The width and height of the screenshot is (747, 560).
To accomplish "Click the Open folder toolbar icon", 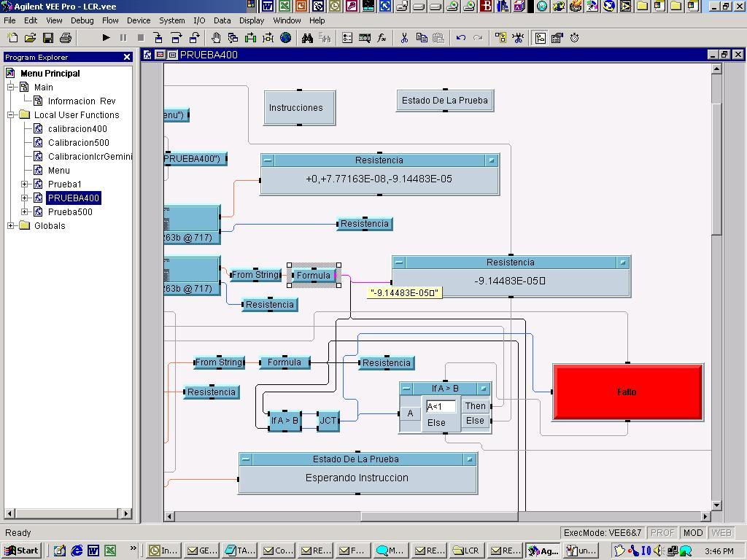I will click(31, 38).
